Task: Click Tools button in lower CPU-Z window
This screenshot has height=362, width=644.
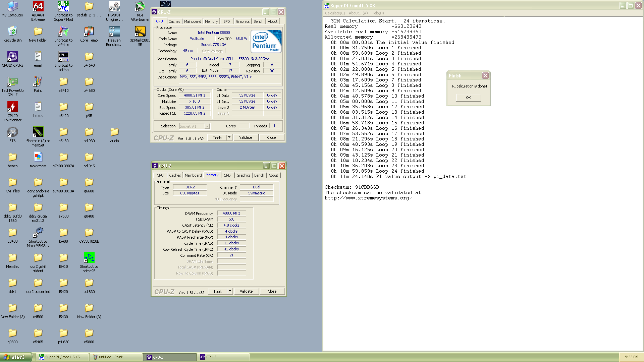Action: pyautogui.click(x=218, y=291)
